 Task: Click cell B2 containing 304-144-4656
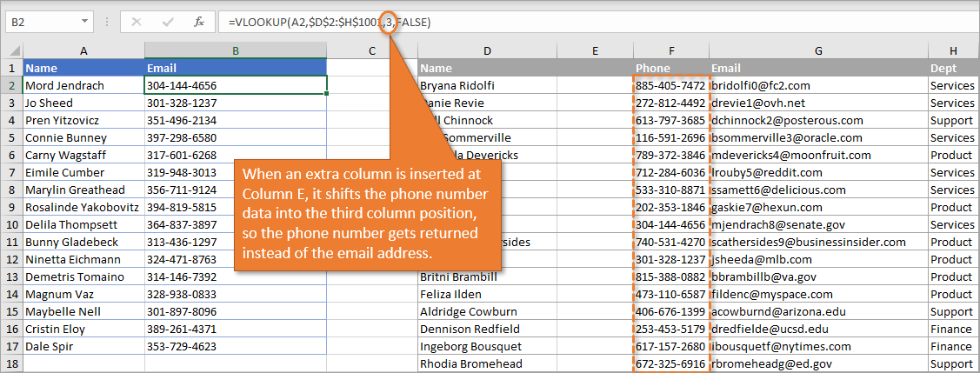[236, 85]
